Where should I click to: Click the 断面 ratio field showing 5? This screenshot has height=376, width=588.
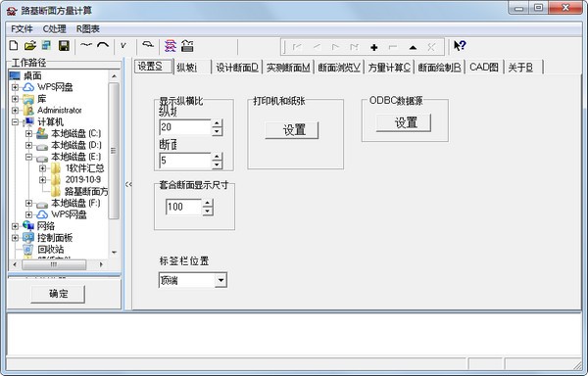click(x=185, y=161)
